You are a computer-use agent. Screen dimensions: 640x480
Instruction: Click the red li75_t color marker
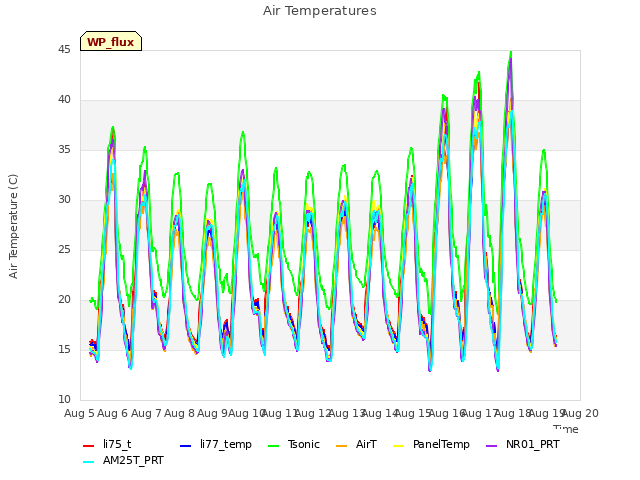pyautogui.click(x=89, y=446)
